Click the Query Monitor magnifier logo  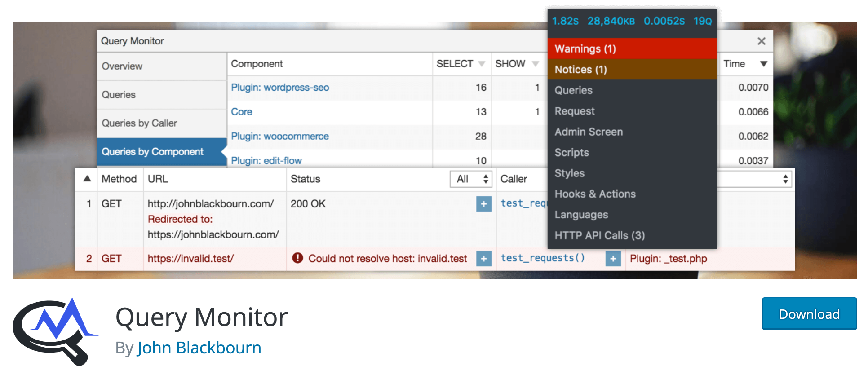54,331
